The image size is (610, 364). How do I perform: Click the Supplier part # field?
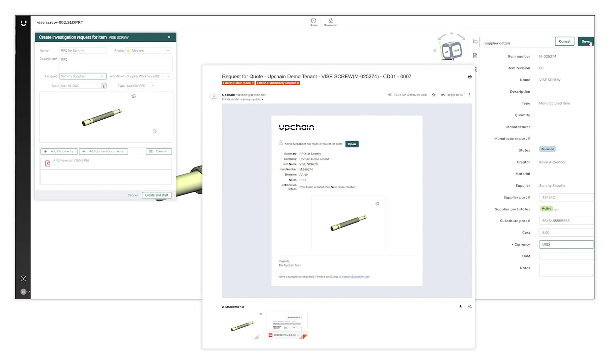(x=566, y=198)
